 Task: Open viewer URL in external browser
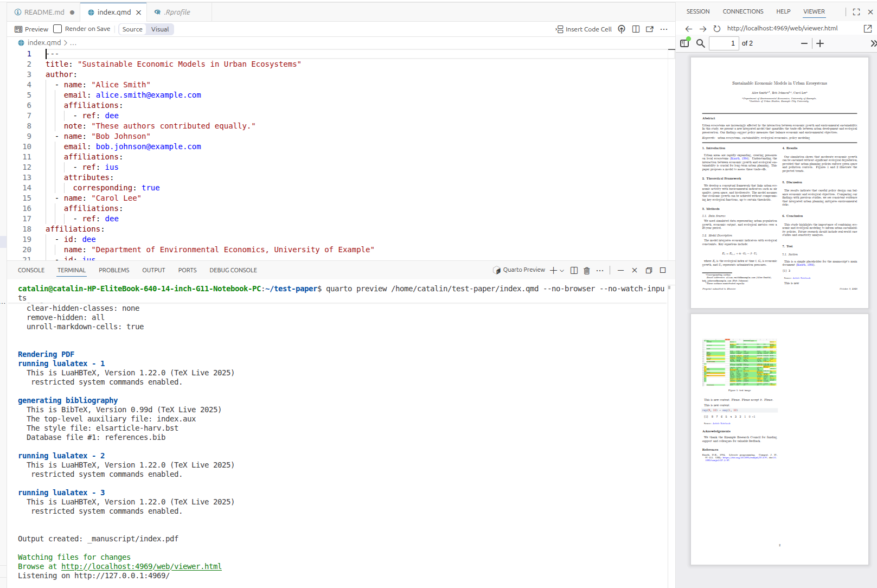(x=867, y=29)
